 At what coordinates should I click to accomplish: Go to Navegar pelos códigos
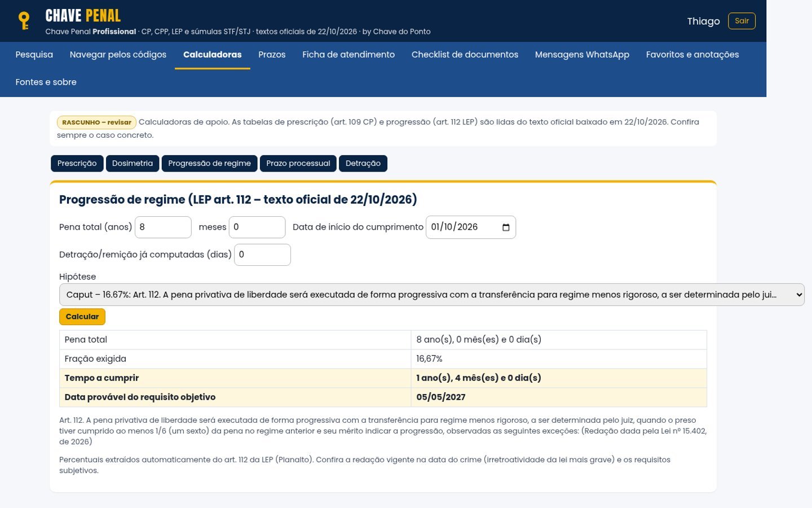pos(118,55)
